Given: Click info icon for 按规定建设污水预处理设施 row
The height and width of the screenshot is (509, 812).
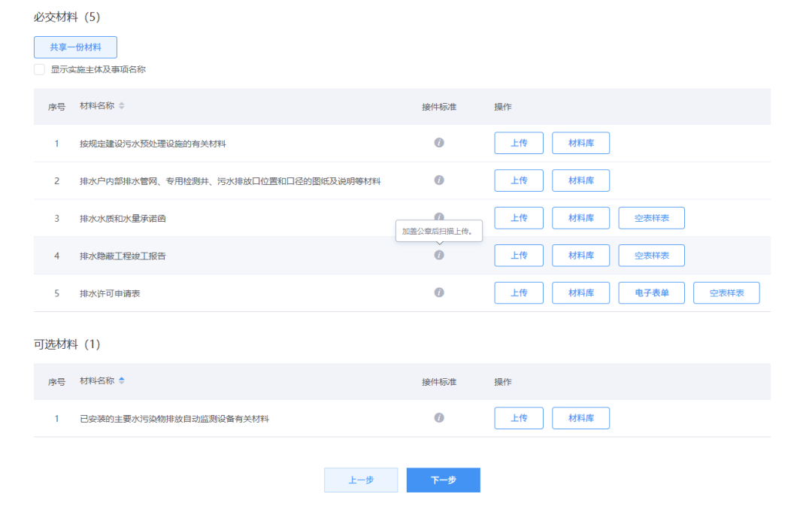Looking at the screenshot, I should [439, 143].
